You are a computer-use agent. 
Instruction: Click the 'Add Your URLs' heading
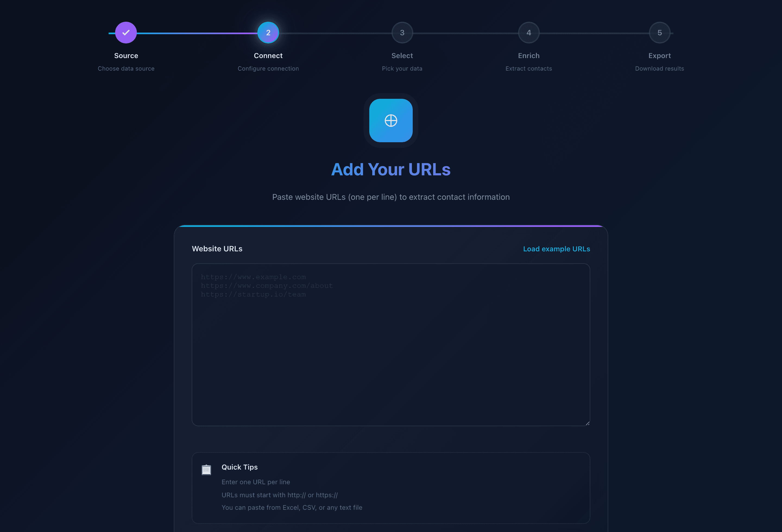(x=391, y=169)
